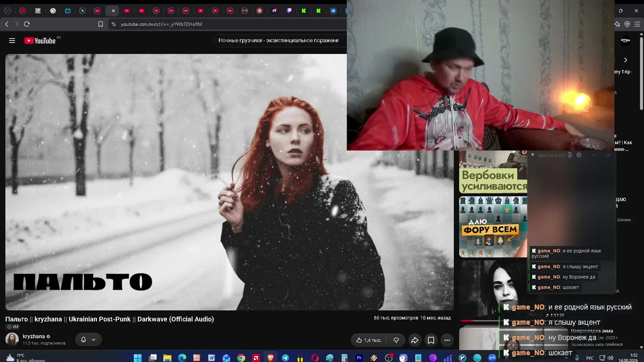Dislike the Пальто video
This screenshot has width=644, height=362.
coord(396,340)
